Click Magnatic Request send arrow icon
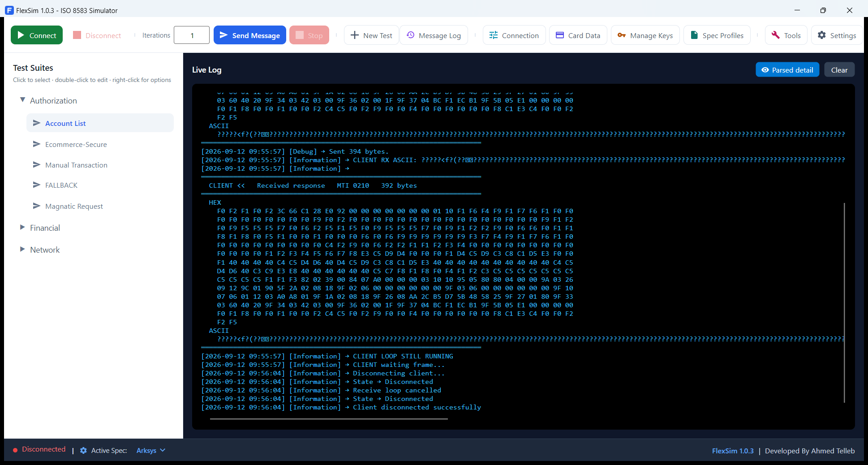This screenshot has width=868, height=465. pyautogui.click(x=37, y=206)
